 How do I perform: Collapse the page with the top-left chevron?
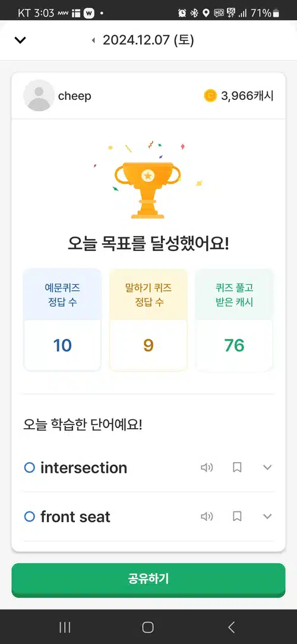pos(20,40)
